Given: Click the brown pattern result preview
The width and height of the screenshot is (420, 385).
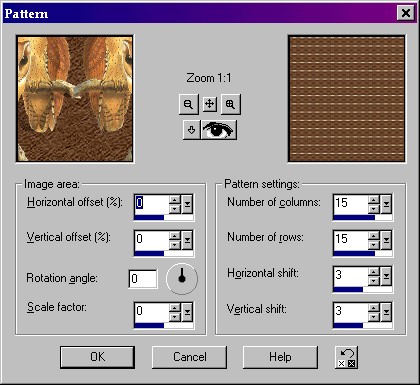Looking at the screenshot, I should [x=347, y=99].
